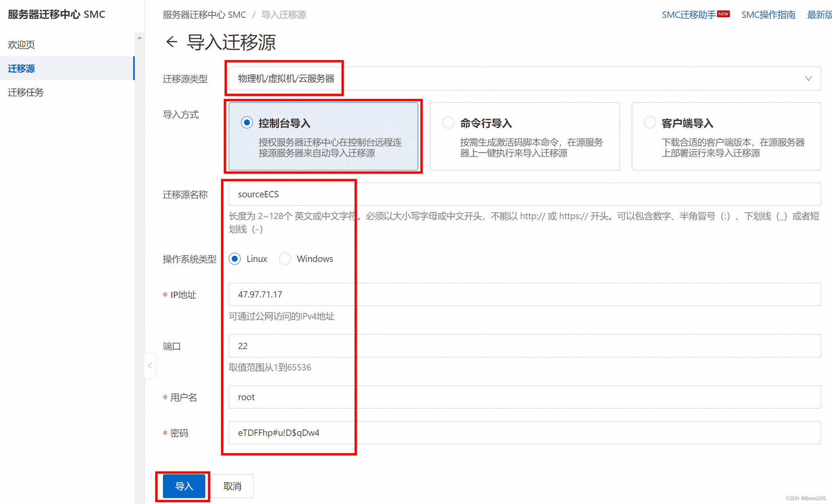Click the blue 导入 button

(x=184, y=486)
